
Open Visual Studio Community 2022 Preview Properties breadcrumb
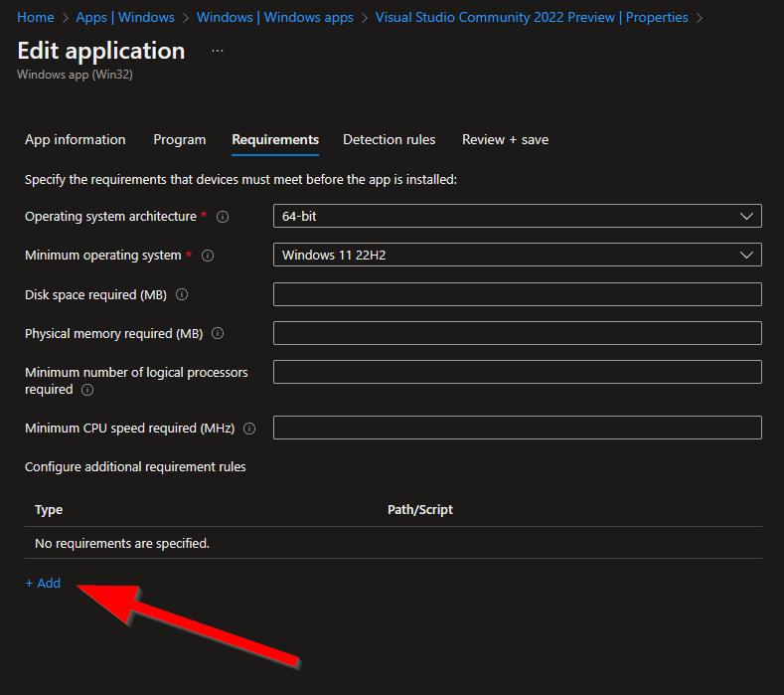532,18
